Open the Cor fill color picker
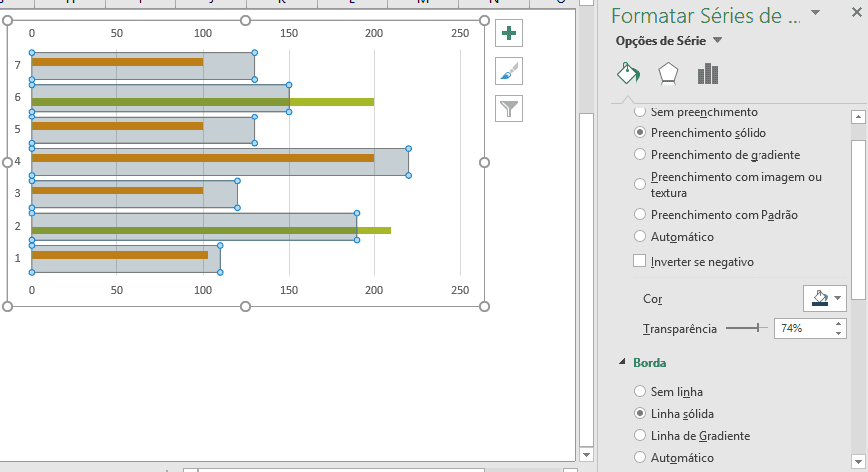868x472 pixels. [x=825, y=298]
